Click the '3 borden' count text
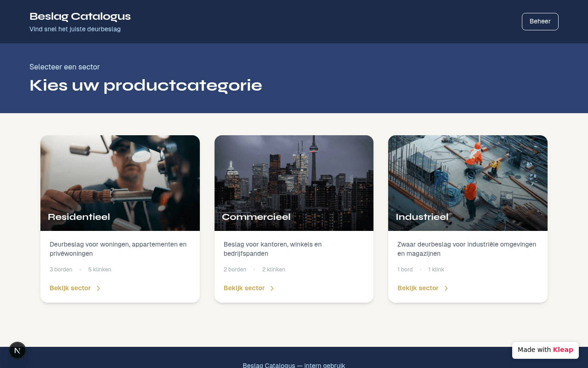 coord(61,270)
